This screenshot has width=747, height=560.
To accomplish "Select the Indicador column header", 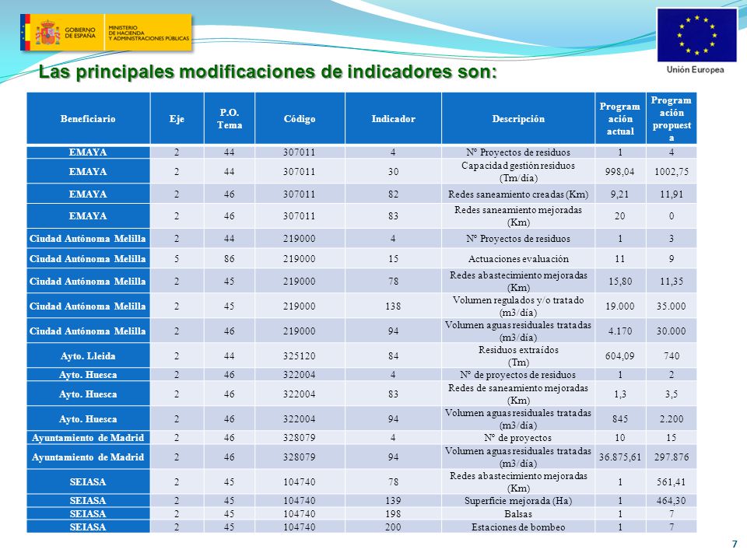I will (x=393, y=118).
